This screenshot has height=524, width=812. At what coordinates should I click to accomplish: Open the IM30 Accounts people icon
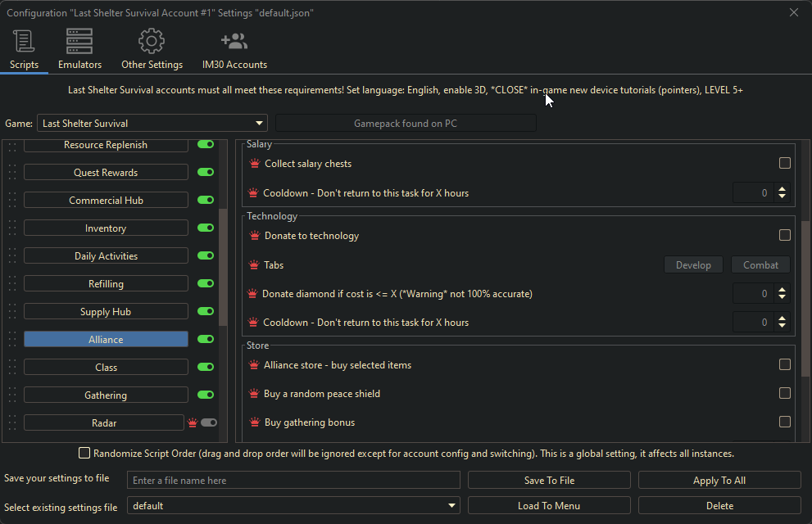(234, 41)
